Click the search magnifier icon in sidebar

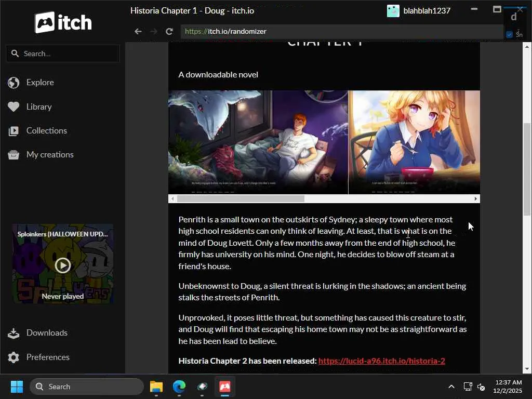coord(15,54)
